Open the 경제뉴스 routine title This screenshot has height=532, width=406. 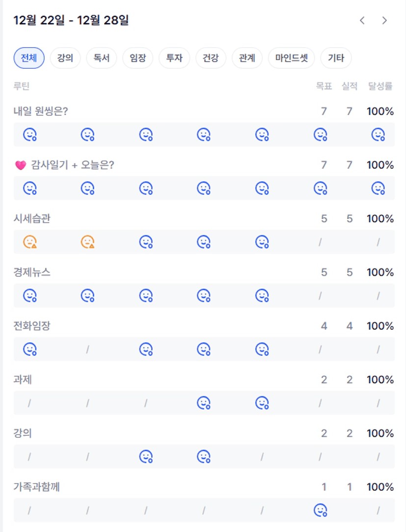(32, 273)
